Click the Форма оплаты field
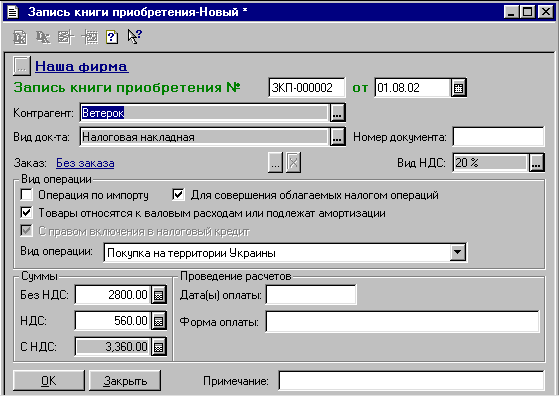The width and height of the screenshot is (559, 396). click(402, 322)
